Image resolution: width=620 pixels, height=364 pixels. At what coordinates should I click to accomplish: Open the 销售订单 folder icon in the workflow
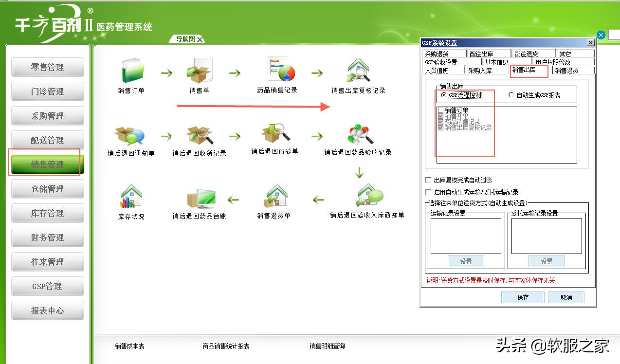click(132, 72)
